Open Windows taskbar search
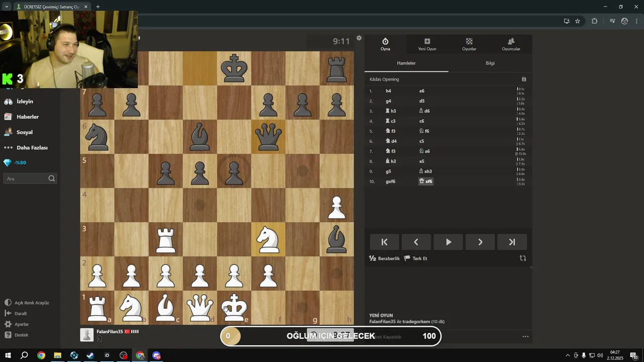Viewport: 644px width, 362px height. click(x=24, y=355)
